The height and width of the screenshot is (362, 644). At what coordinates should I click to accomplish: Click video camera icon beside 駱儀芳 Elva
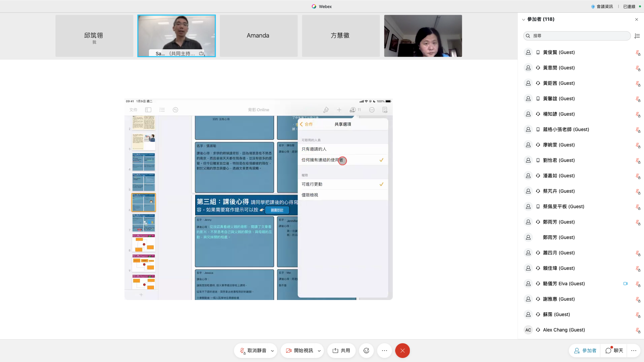pos(626,284)
